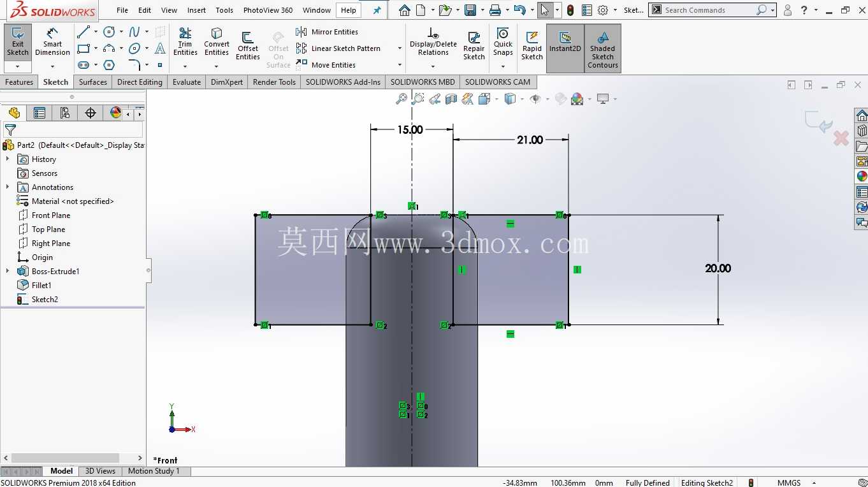The image size is (868, 487).
Task: Open the Exit Sketch dropdown arrow
Action: 18,66
